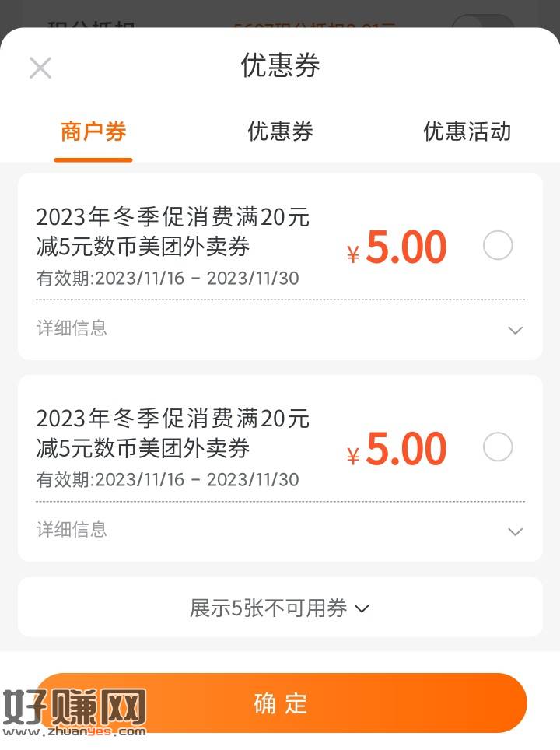Select the first ¥5.00 coupon radio button

(x=498, y=245)
